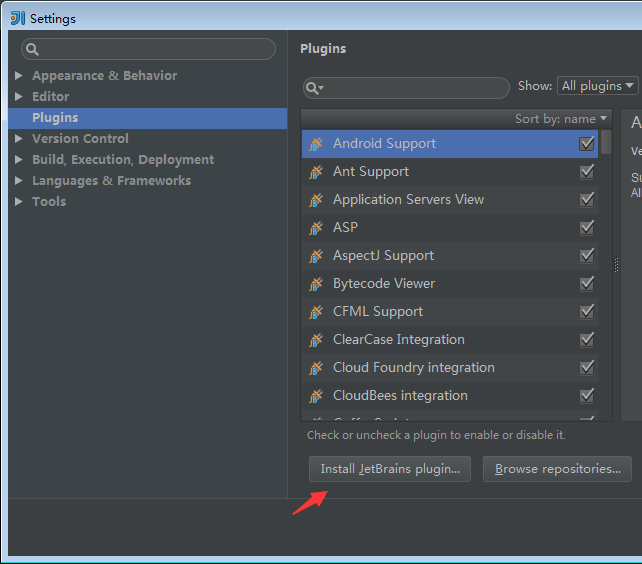Click the ASP plugin icon
Screen dimensions: 642x564
(316, 228)
